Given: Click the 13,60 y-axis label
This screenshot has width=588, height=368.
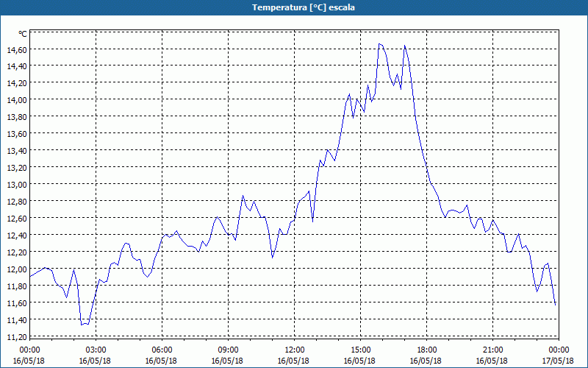Looking at the screenshot, I should [17, 134].
